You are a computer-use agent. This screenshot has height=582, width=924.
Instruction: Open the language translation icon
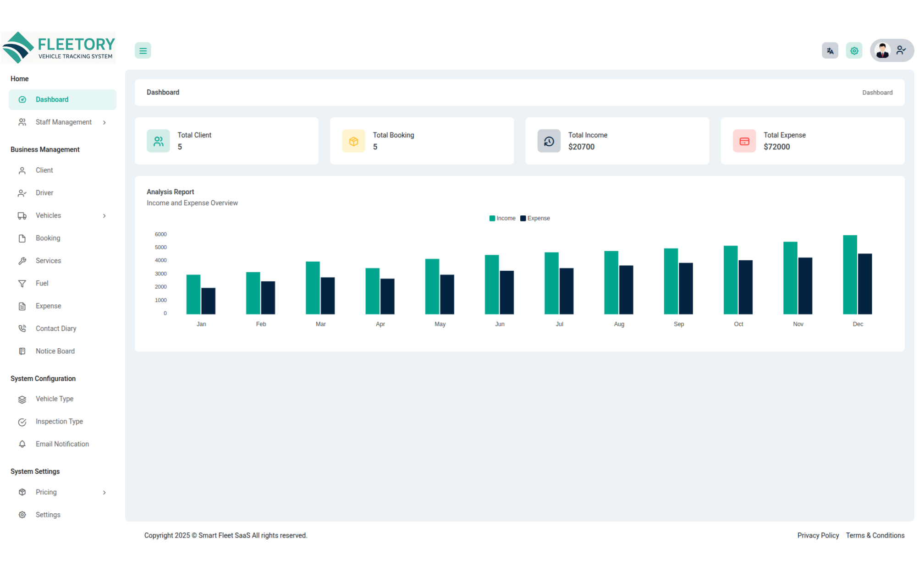click(830, 51)
